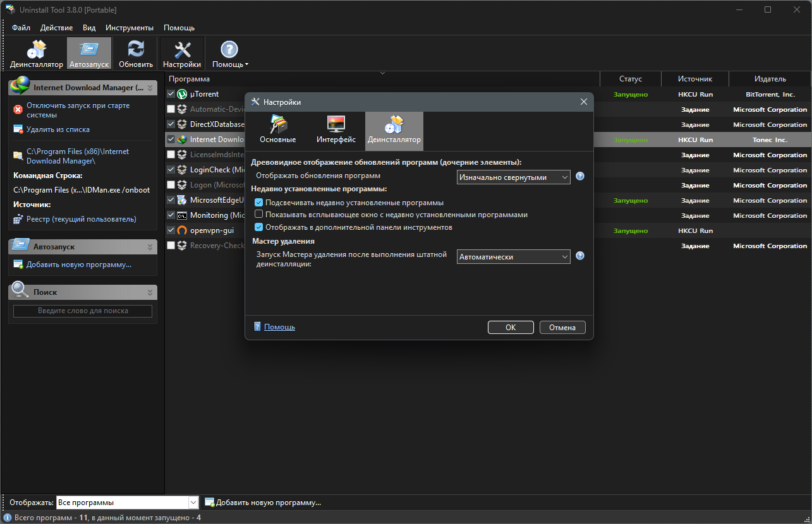This screenshot has height=524, width=812.
Task: Click the remove-from-list icon in sidebar
Action: [x=18, y=129]
